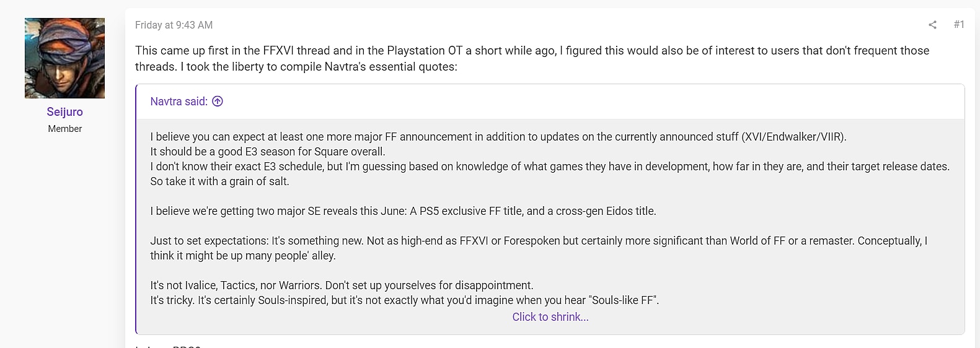The height and width of the screenshot is (348, 980).
Task: Click the grain of salt sentence
Action: (219, 181)
